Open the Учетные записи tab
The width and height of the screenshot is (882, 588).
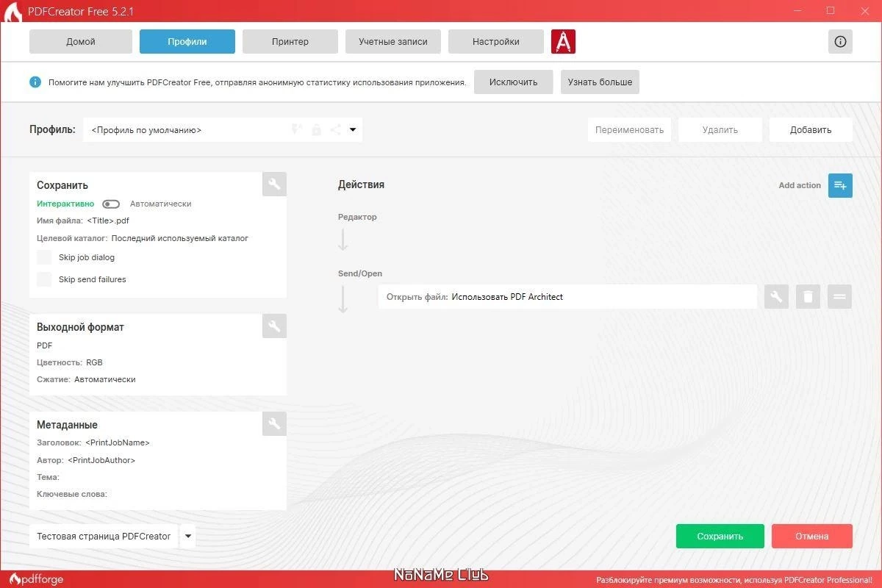pyautogui.click(x=393, y=42)
